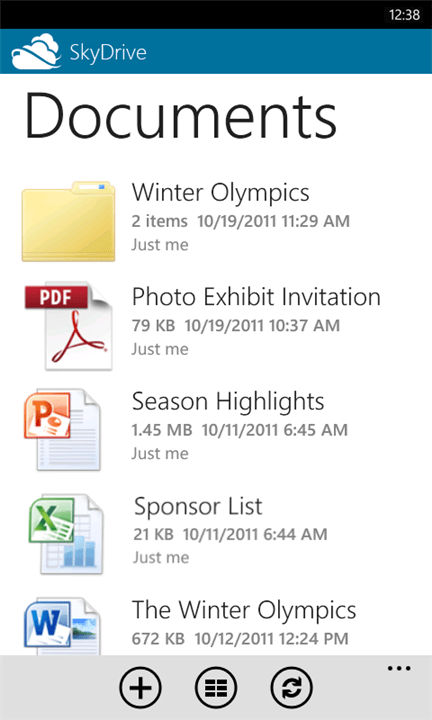Tap the Documents page heading
Image resolution: width=432 pixels, height=720 pixels.
[x=181, y=116]
